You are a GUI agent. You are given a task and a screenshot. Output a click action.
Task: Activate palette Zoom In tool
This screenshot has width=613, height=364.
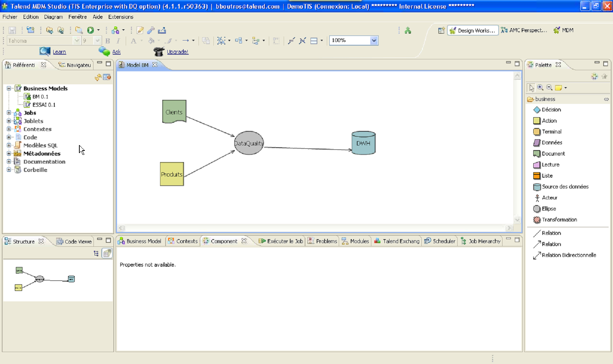click(x=540, y=88)
